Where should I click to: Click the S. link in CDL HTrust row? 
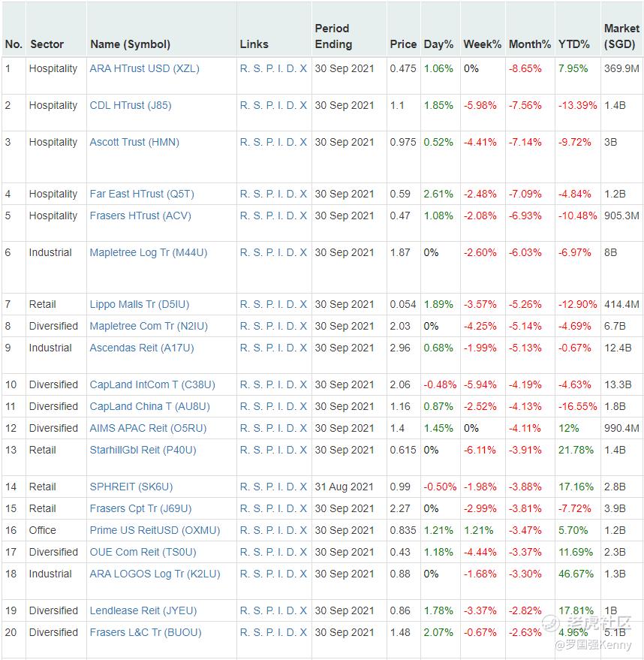tap(257, 105)
